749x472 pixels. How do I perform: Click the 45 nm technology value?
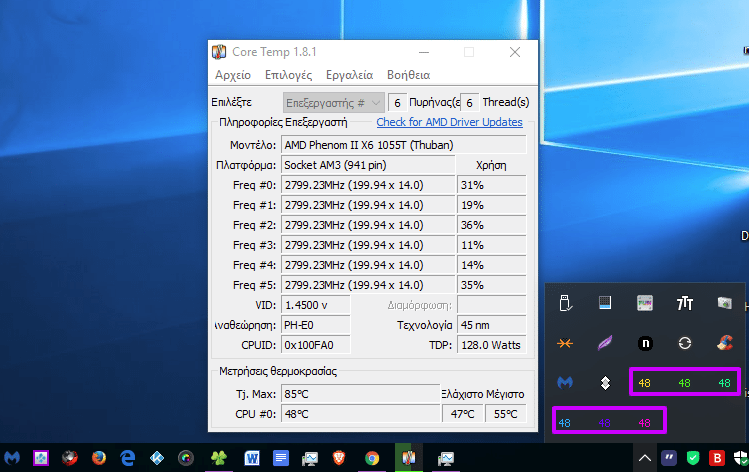492,325
